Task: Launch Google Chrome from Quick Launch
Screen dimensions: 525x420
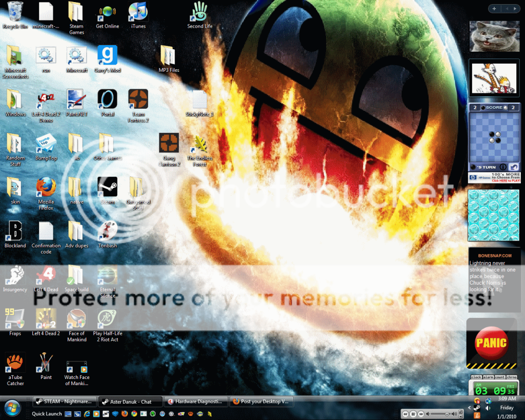Action: pos(134,414)
